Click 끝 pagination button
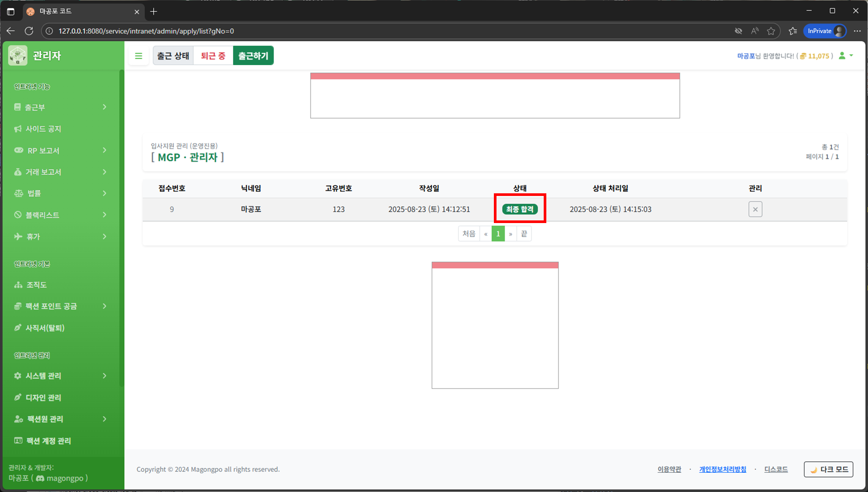Screen dimensions: 868x492 (x=524, y=234)
